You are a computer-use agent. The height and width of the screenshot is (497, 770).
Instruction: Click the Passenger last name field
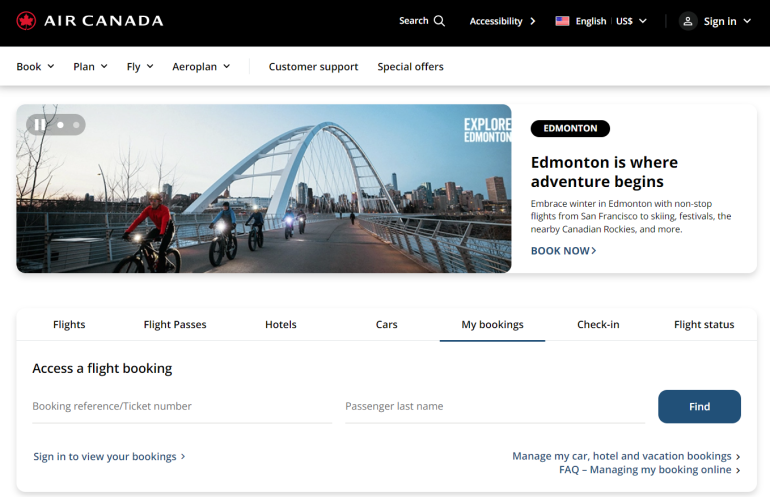[x=494, y=407]
